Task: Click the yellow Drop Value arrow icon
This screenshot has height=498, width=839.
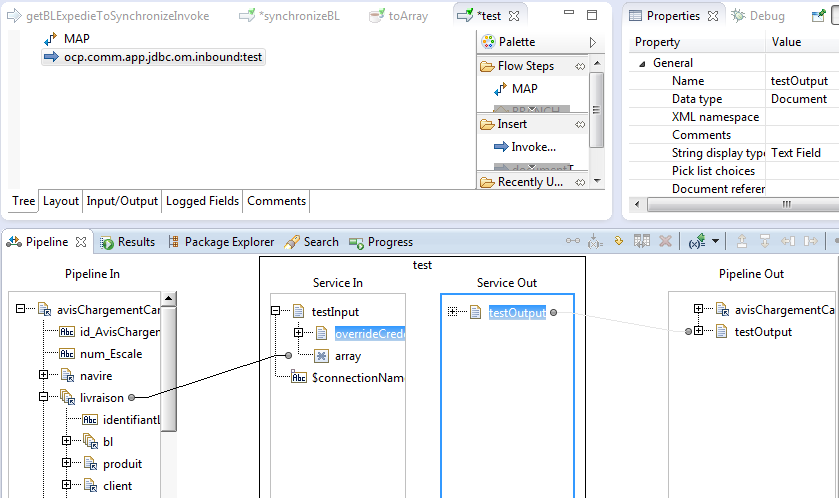Action: point(619,241)
